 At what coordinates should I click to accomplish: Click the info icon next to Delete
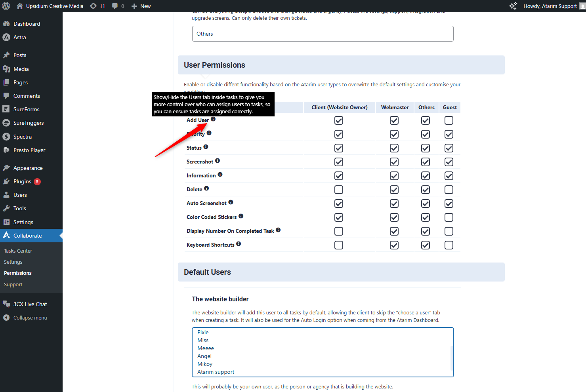point(206,188)
